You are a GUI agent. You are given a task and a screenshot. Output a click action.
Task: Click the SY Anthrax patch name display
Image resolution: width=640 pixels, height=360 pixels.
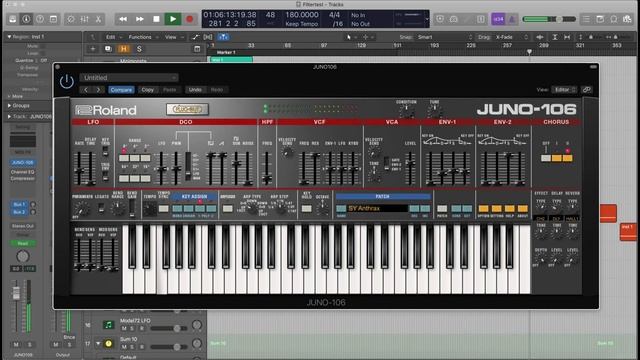(x=377, y=209)
